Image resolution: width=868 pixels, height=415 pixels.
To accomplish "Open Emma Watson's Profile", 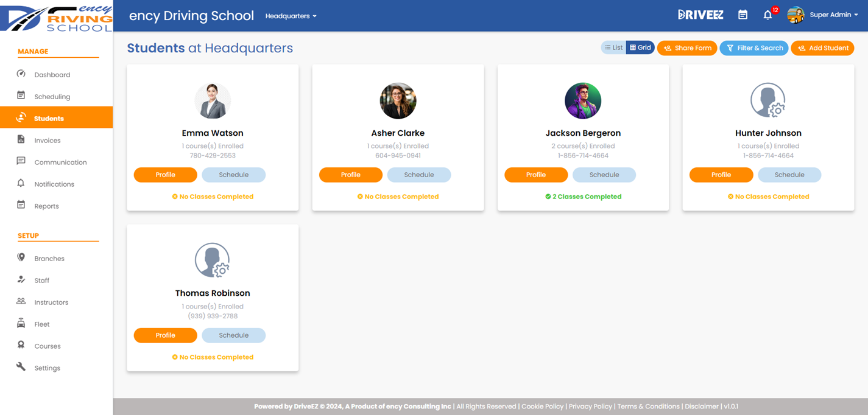I will [x=166, y=175].
